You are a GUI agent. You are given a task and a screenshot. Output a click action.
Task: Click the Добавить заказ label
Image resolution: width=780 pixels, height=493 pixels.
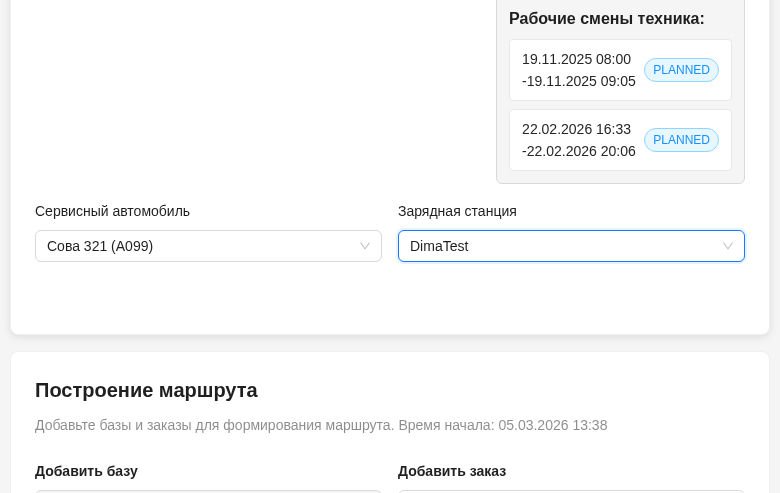coord(452,471)
